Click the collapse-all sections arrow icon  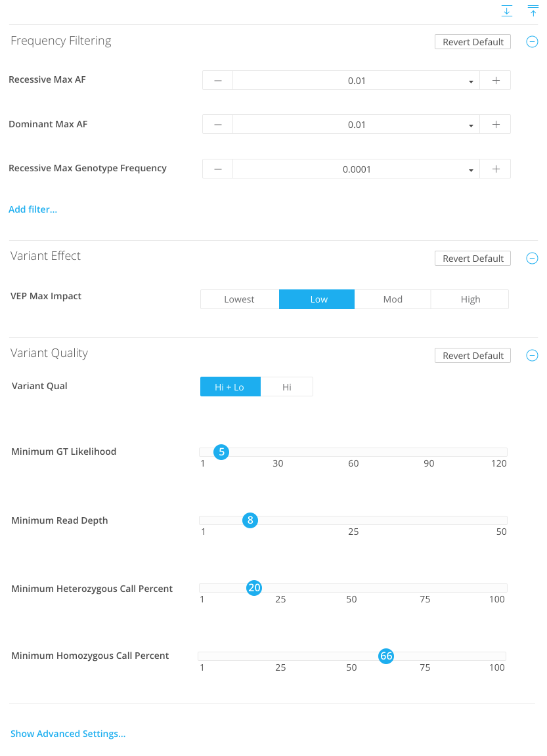[x=533, y=11]
